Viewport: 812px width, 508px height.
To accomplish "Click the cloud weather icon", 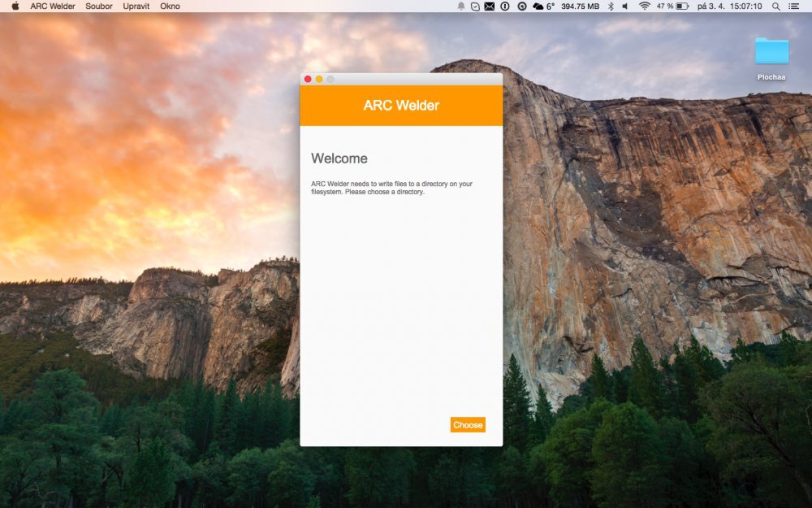I will click(x=538, y=6).
